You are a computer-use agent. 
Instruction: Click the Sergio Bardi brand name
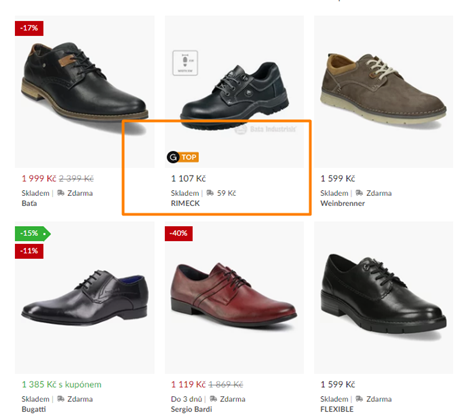click(191, 409)
